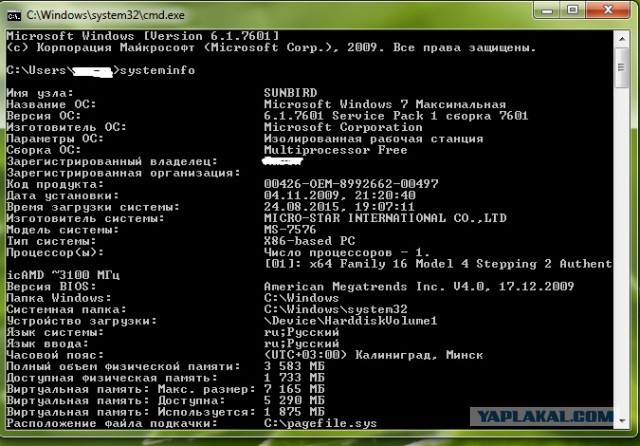Click the x64 Family 16 Model 4 processor line
Screen dimensions: 640x446
(x=438, y=264)
